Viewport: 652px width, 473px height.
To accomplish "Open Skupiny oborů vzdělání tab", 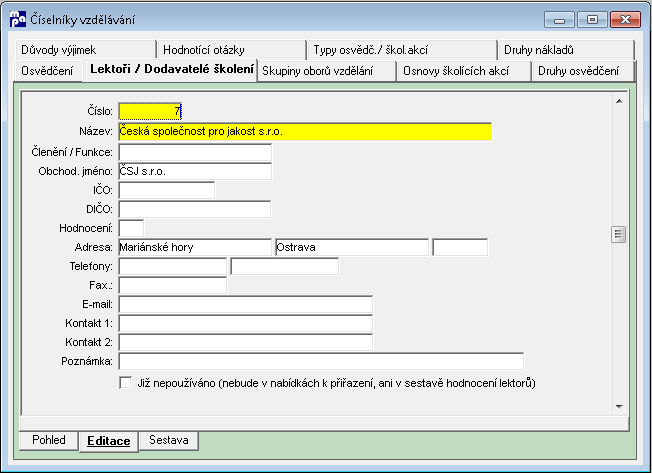I will coord(326,71).
